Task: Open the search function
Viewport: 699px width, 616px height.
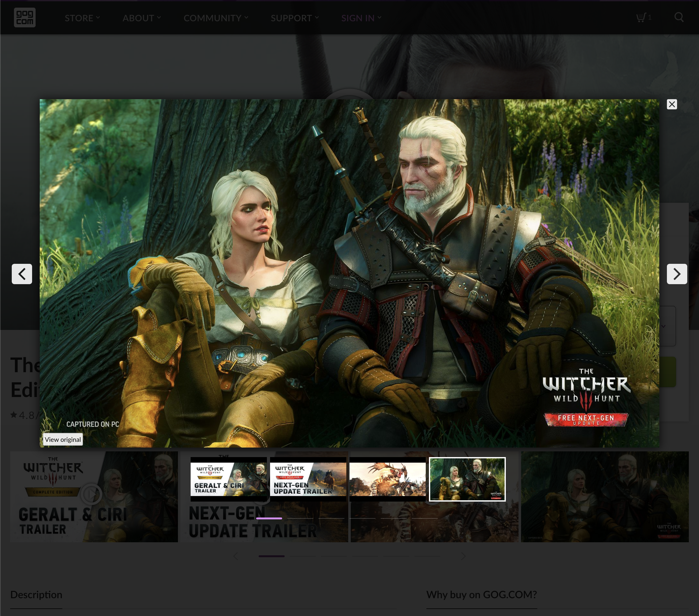Action: (x=679, y=17)
